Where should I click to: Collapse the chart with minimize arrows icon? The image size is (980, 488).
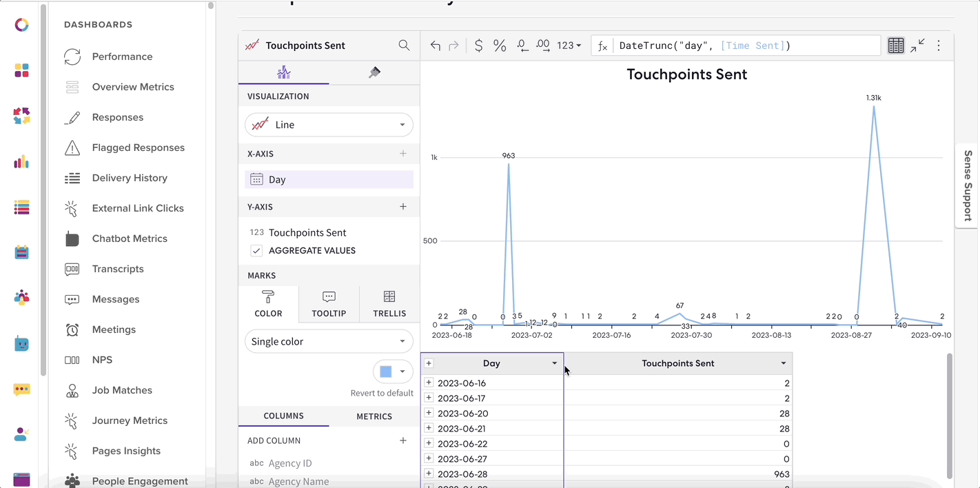click(x=917, y=45)
